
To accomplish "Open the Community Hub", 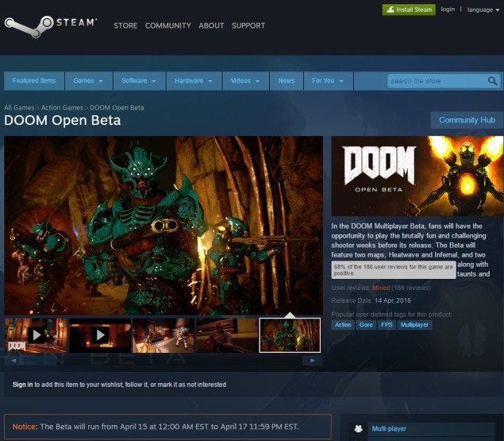I will pyautogui.click(x=467, y=120).
